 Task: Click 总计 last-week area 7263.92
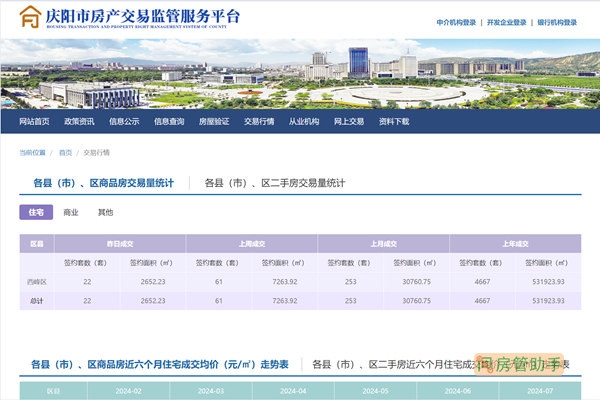pos(285,301)
